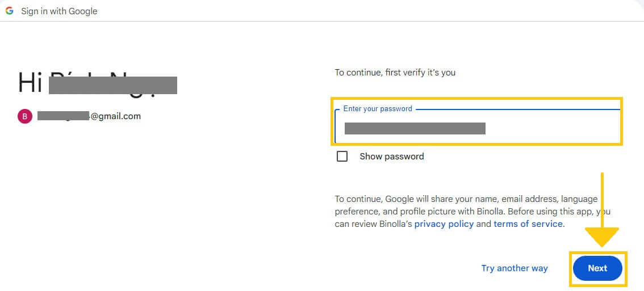The height and width of the screenshot is (291, 644).
Task: Click the Sign in with Google title
Action: tap(59, 11)
